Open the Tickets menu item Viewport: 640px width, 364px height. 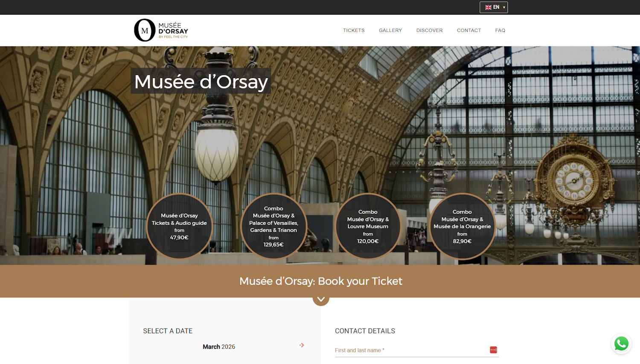click(x=354, y=30)
